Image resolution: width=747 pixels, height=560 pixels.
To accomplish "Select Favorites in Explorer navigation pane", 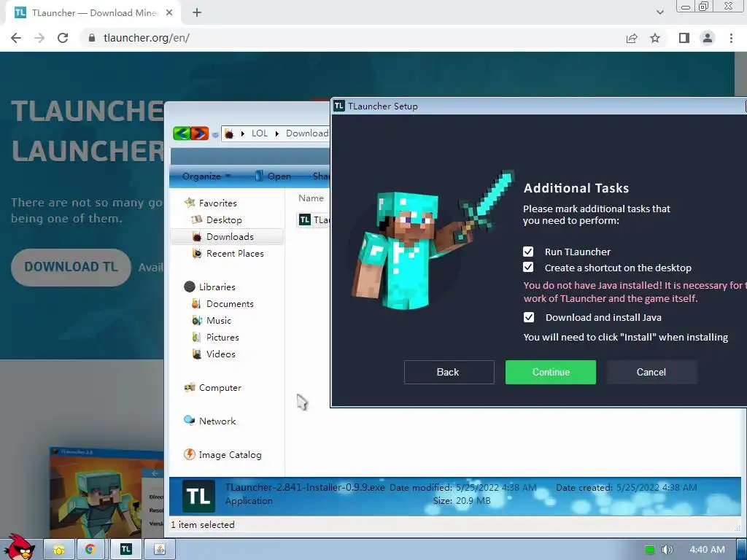I will 217,203.
